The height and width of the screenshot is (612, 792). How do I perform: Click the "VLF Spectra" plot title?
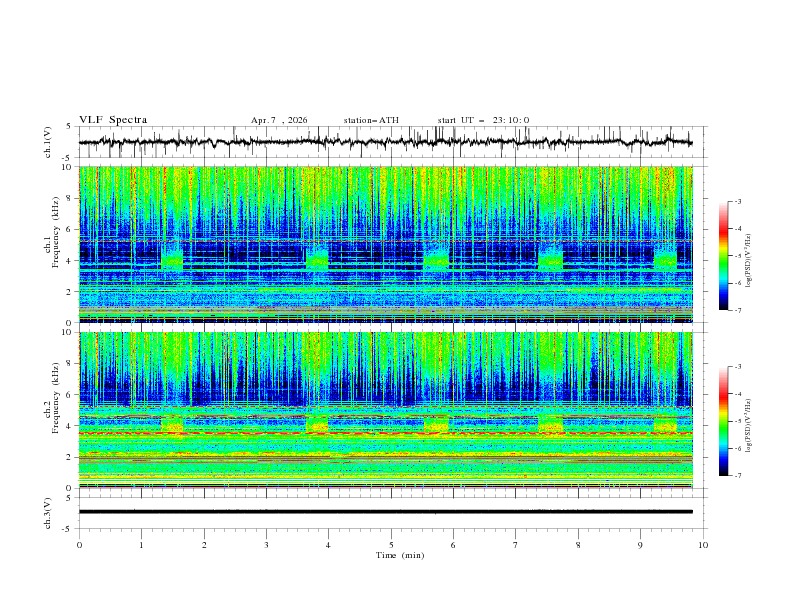click(113, 120)
